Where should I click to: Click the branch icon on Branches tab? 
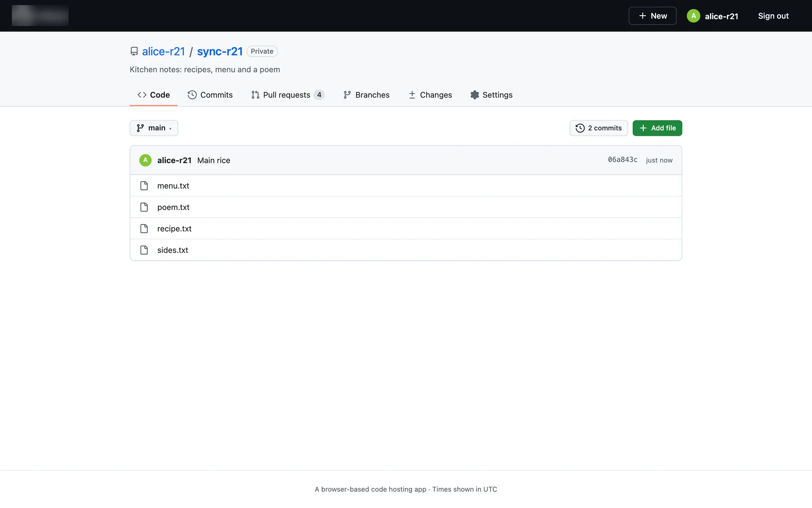pyautogui.click(x=347, y=95)
